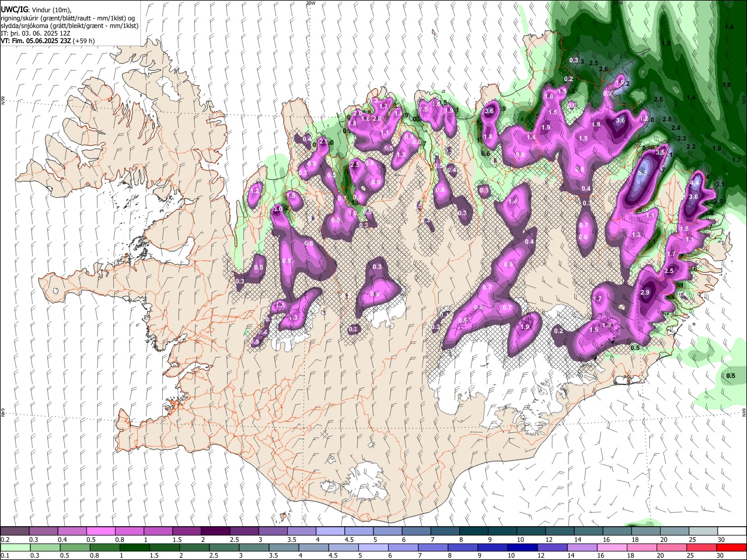
Task: Pick the violet 12–14 rain legend swatch
Action: [552, 547]
